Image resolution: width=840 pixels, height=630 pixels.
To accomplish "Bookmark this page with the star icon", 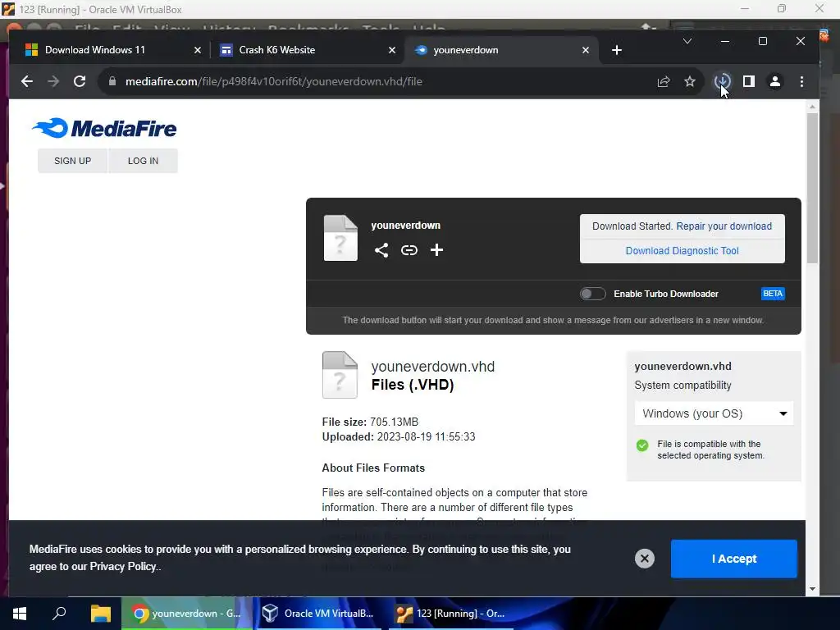I will [x=689, y=81].
